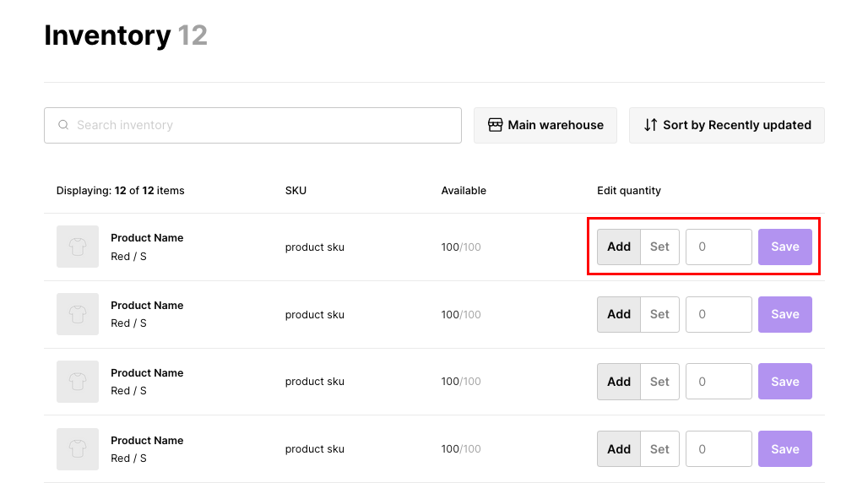This screenshot has width=868, height=483.
Task: Open the first row's Product Name
Action: [x=147, y=238]
